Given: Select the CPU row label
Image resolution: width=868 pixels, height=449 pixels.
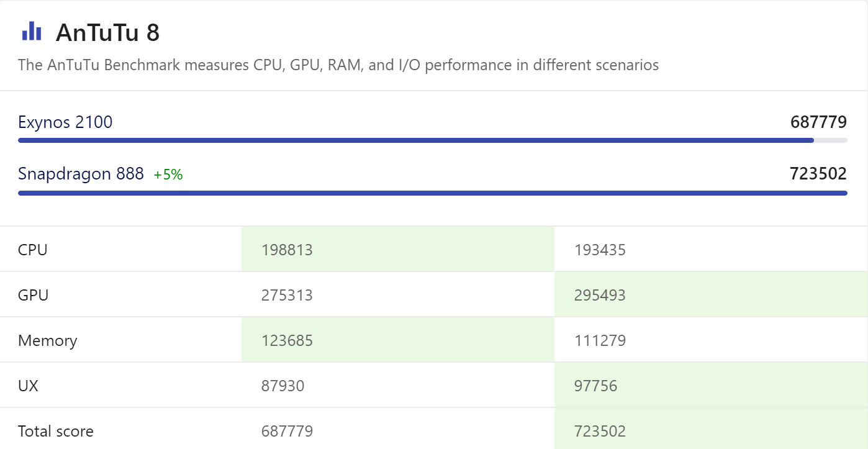Looking at the screenshot, I should (33, 250).
